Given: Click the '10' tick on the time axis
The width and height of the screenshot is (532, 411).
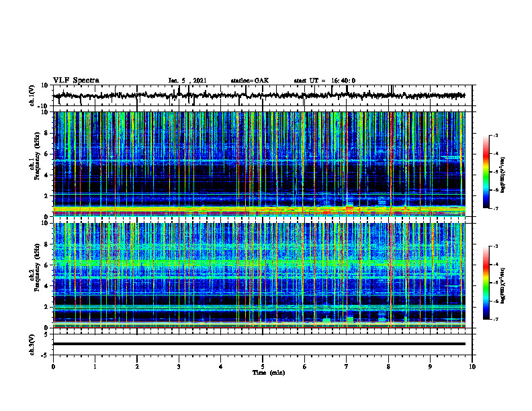Looking at the screenshot, I should coord(472,367).
